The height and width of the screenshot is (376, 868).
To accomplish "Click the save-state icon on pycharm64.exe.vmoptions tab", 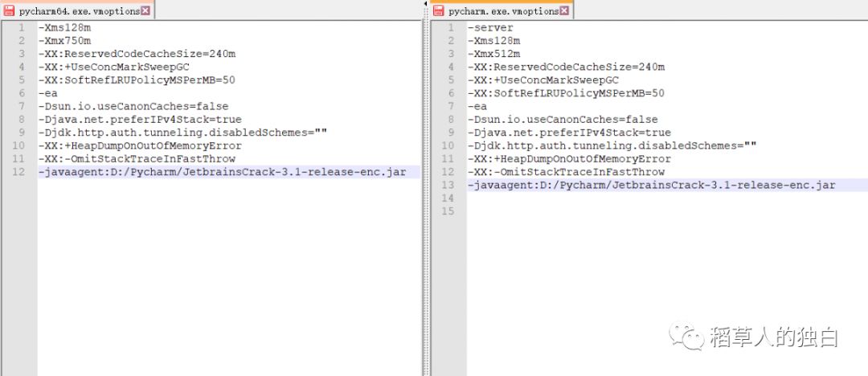I will coord(10,11).
